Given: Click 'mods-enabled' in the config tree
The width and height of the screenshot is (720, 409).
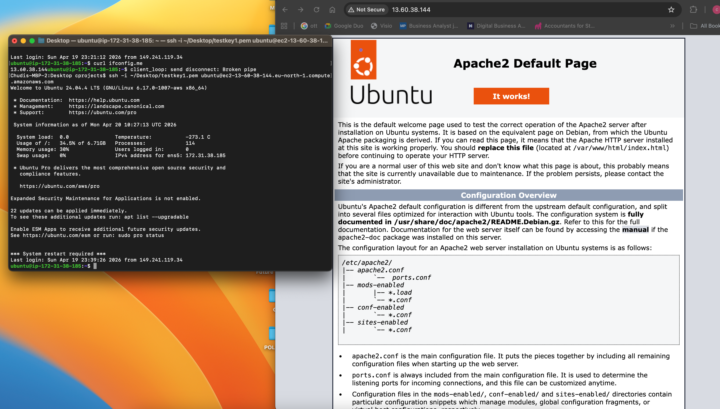Looking at the screenshot, I should (x=381, y=285).
